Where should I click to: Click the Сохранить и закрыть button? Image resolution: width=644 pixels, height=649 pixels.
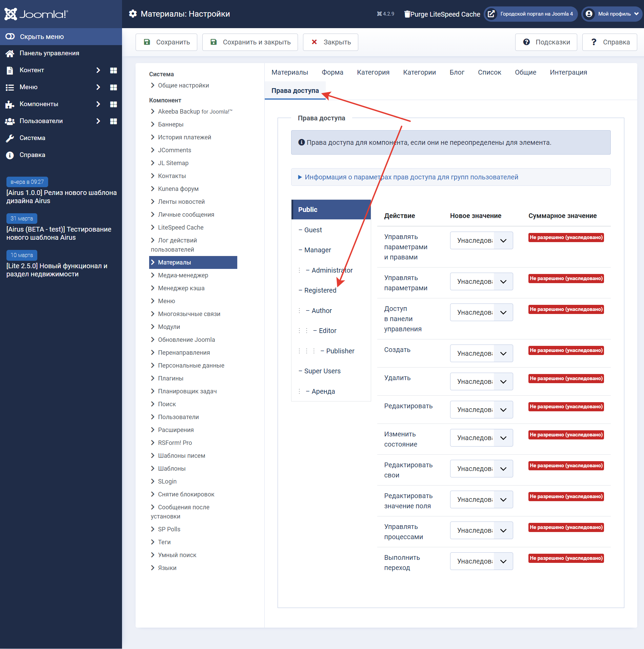point(250,42)
